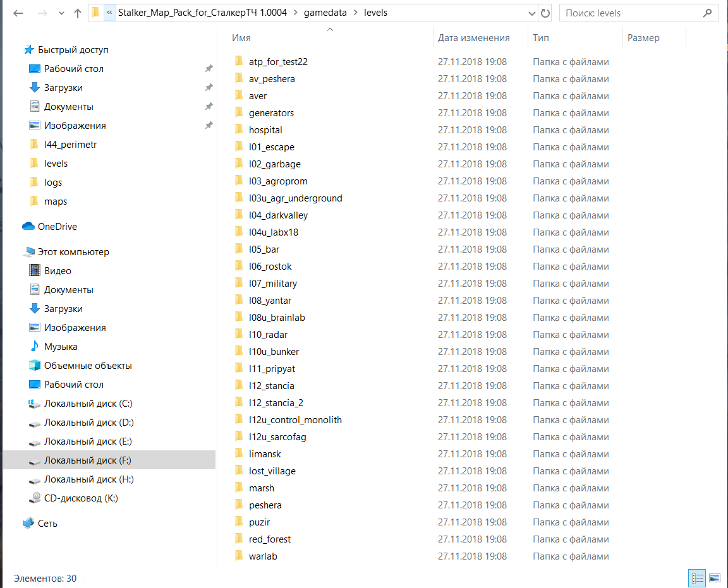This screenshot has height=588, width=728.
Task: Click the forward navigation arrow
Action: tap(42, 13)
